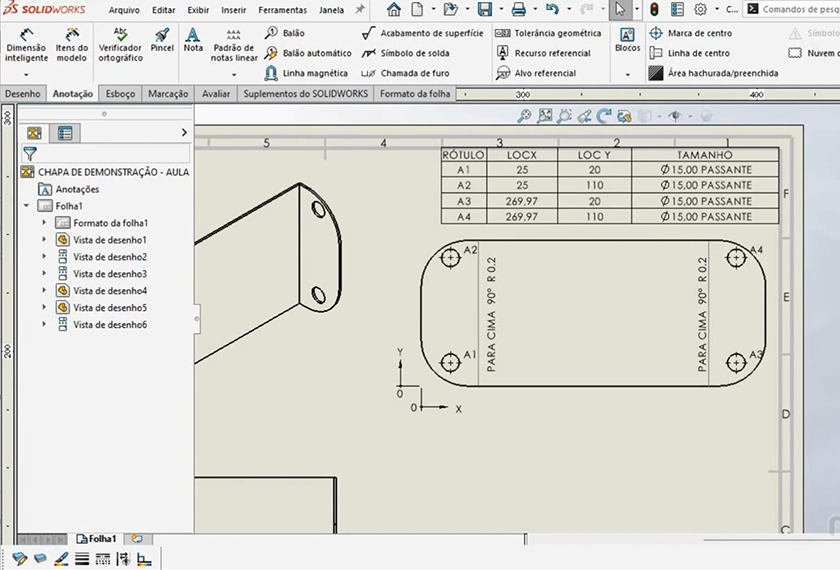Viewport: 840px width, 570px height.
Task: Click the filter funnel icon in tree
Action: coord(30,154)
